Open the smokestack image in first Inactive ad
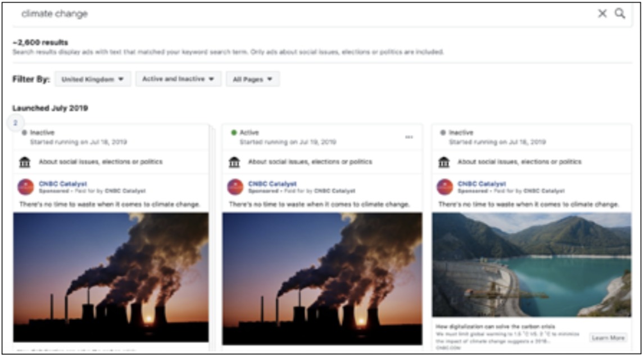 (111, 277)
